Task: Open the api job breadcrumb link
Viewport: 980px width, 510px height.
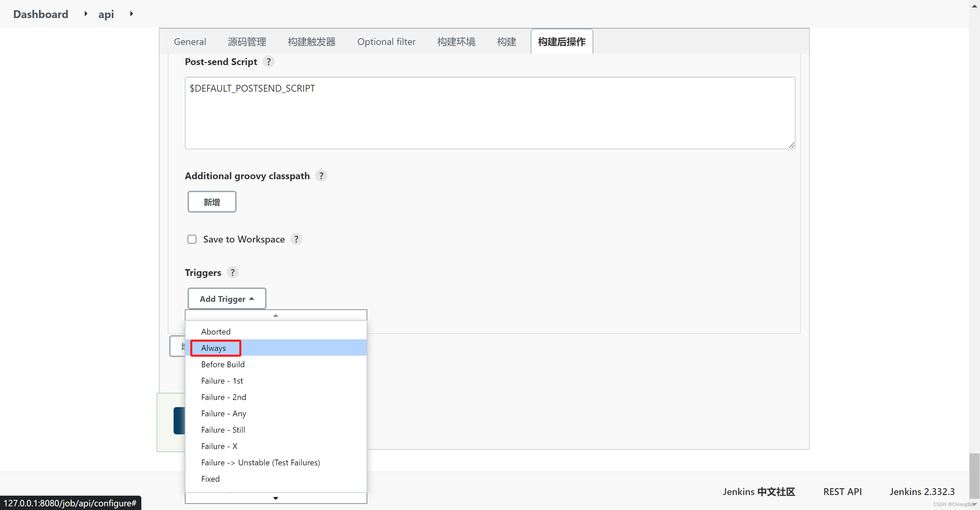Action: coord(106,14)
